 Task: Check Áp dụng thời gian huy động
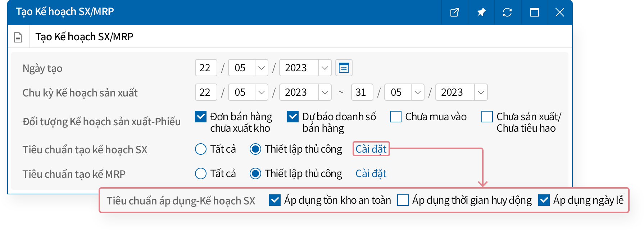403,200
